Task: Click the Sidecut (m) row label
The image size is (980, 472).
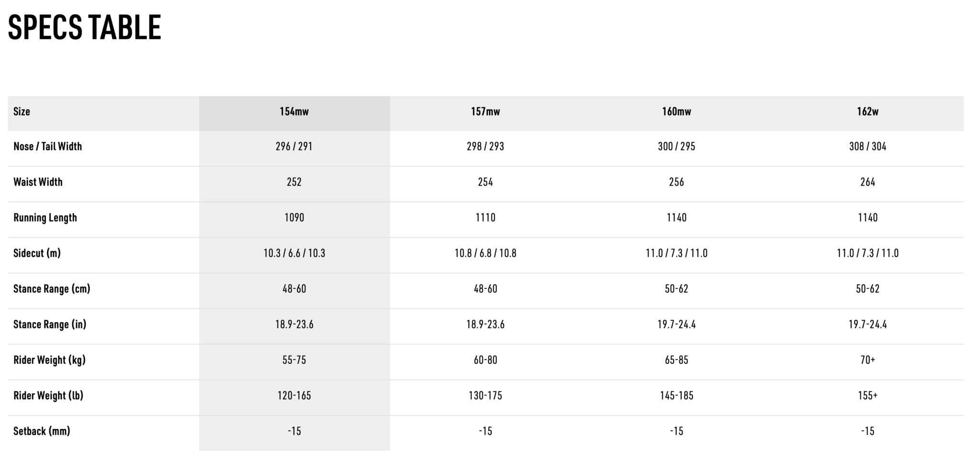Action: pyautogui.click(x=37, y=253)
